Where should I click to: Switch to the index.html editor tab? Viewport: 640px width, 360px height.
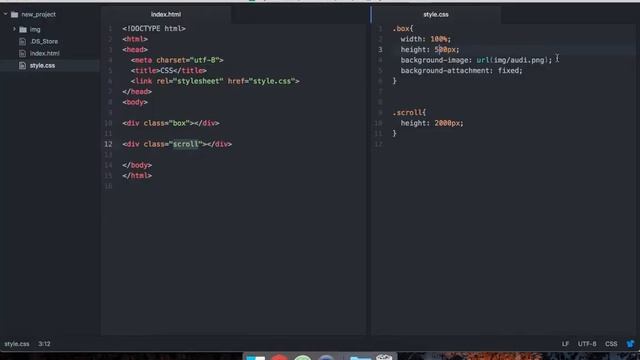[x=166, y=14]
